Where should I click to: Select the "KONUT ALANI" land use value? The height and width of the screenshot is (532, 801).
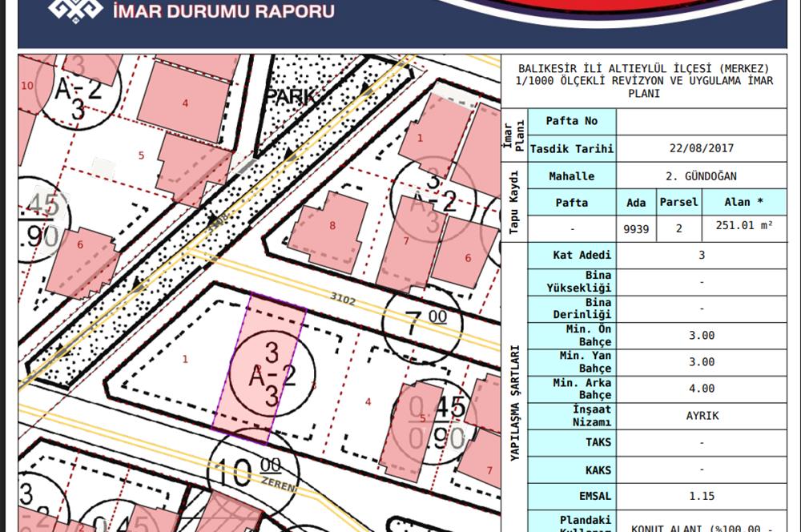coord(702,528)
